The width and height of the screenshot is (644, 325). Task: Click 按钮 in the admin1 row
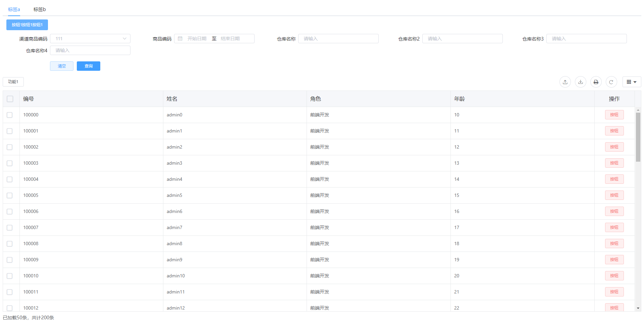tap(614, 131)
